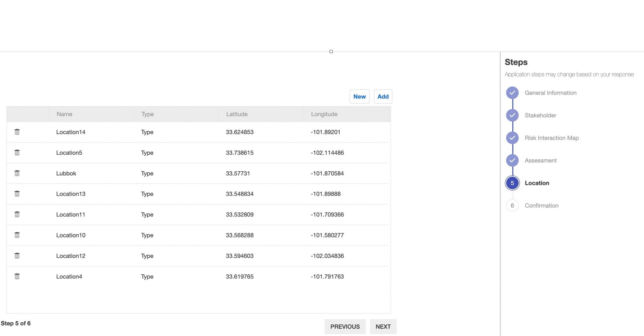Select the Location5 name cell
This screenshot has width=644, height=336.
click(69, 153)
